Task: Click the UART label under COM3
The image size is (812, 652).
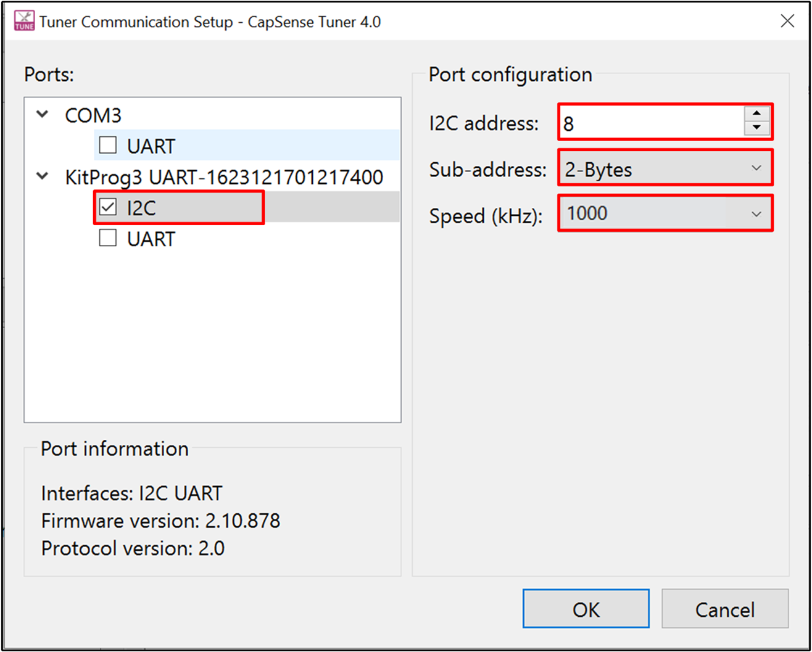Action: (151, 146)
